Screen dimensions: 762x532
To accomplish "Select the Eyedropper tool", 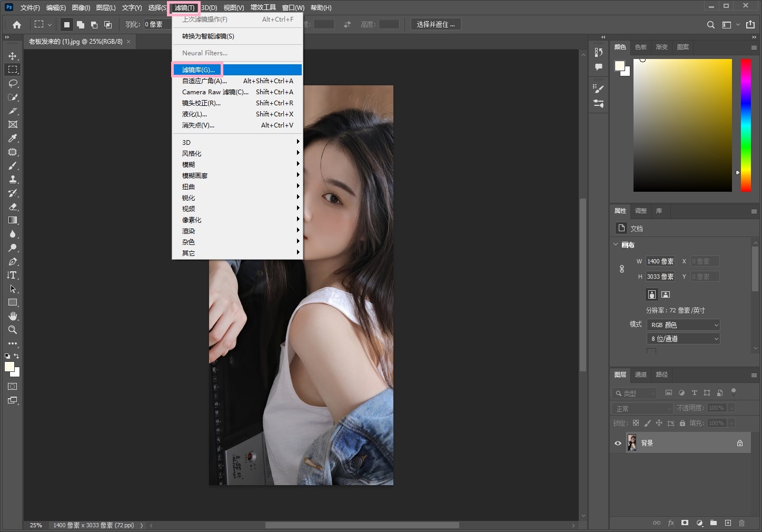I will (x=13, y=138).
